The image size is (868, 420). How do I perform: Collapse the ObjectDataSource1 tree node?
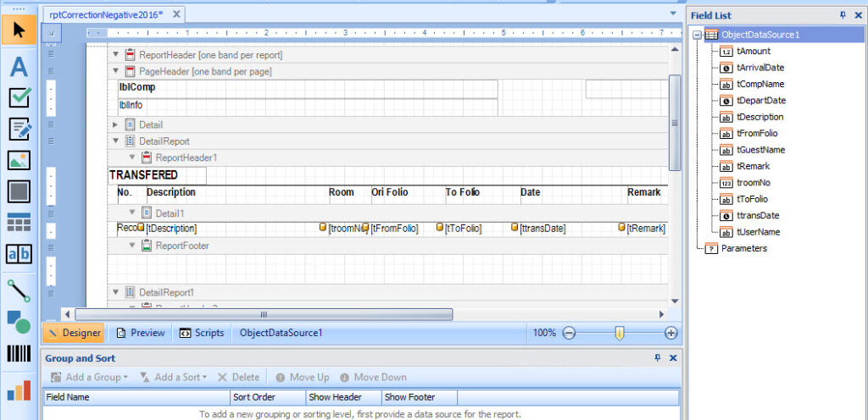tap(697, 35)
